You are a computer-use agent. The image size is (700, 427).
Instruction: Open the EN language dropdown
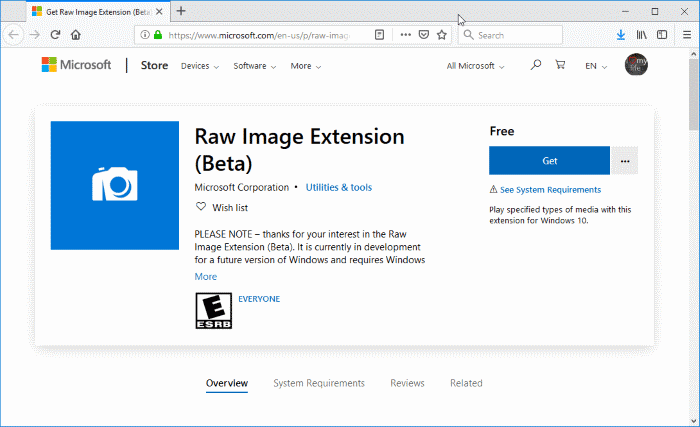click(x=596, y=66)
